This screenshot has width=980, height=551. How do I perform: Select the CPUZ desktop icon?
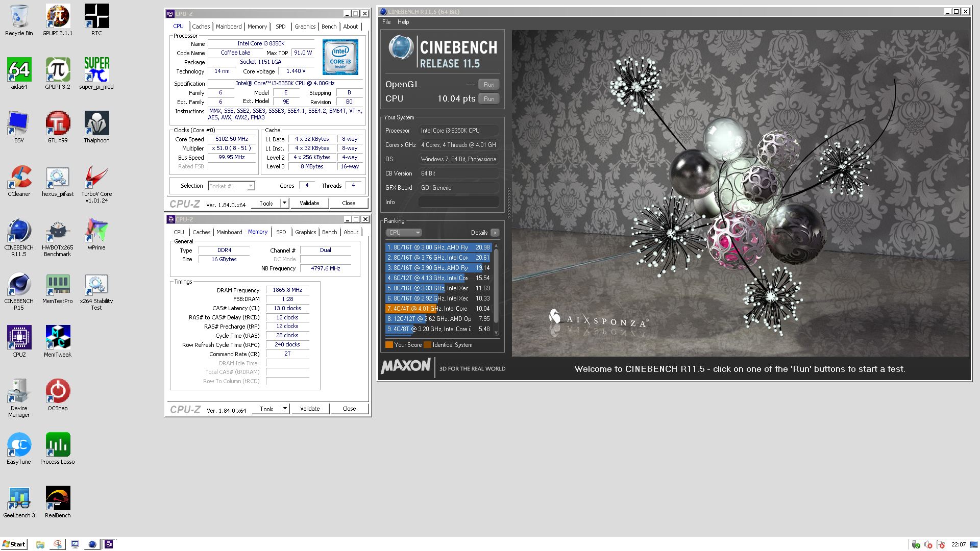pyautogui.click(x=19, y=342)
